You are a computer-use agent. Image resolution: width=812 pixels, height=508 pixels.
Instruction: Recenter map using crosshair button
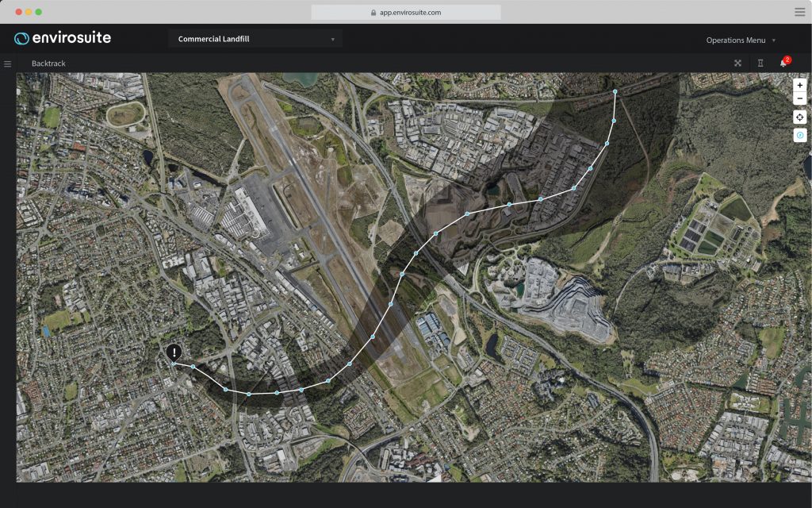799,117
